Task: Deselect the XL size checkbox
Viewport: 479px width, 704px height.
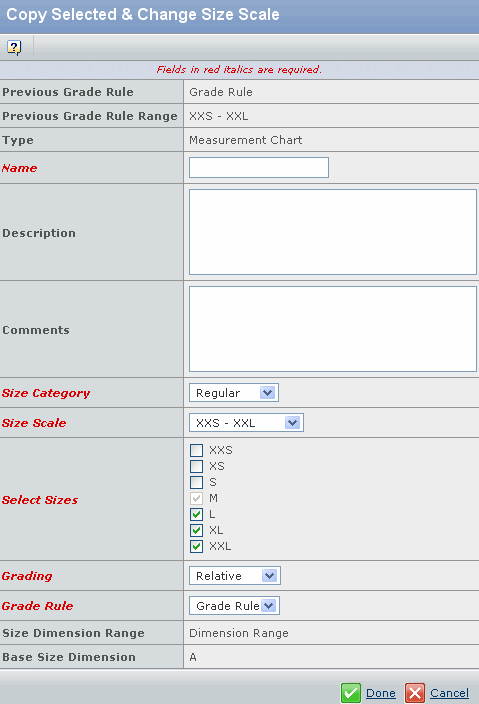Action: pos(196,530)
